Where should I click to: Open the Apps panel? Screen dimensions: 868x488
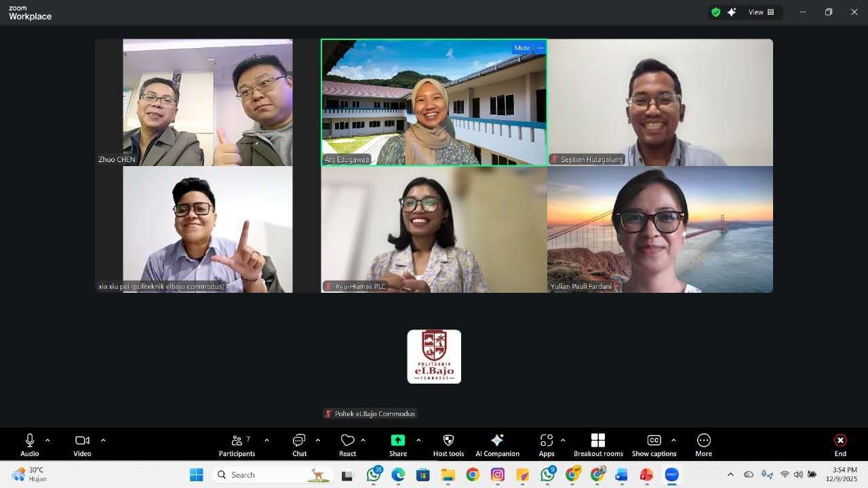point(547,445)
